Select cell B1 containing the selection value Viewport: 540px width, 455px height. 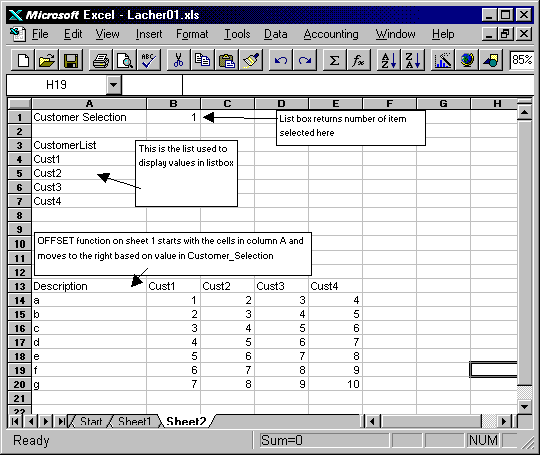click(173, 117)
